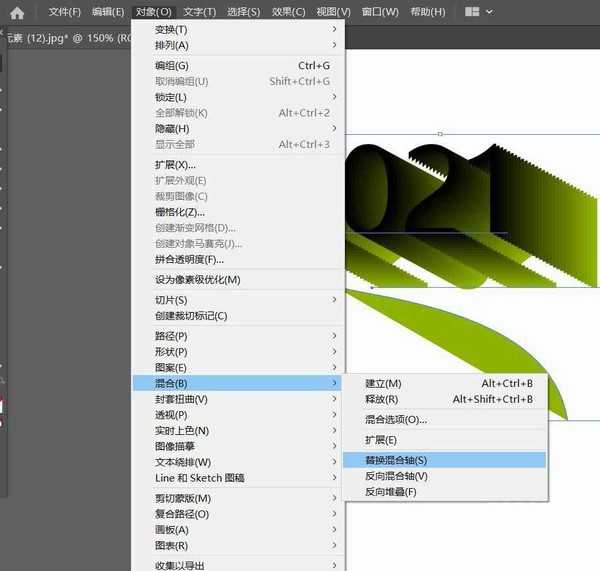The height and width of the screenshot is (571, 600).
Task: Choose 栅格化(Z)... from the Object menu
Action: (x=179, y=212)
